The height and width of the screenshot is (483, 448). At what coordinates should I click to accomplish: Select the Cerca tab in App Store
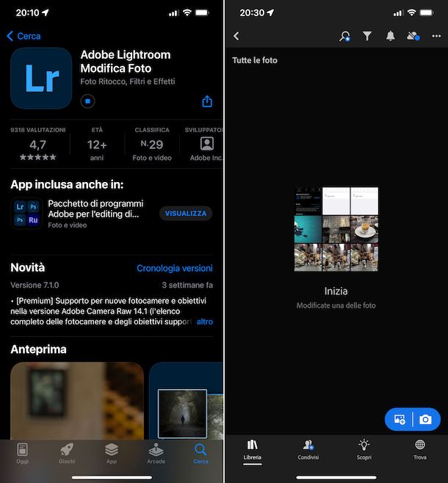click(x=200, y=453)
